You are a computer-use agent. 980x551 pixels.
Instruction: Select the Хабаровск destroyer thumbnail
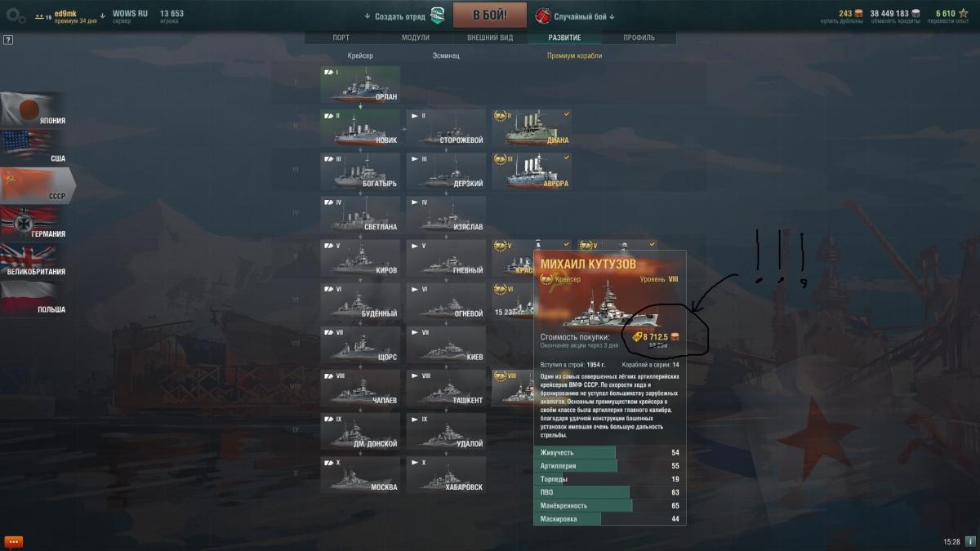(x=446, y=475)
